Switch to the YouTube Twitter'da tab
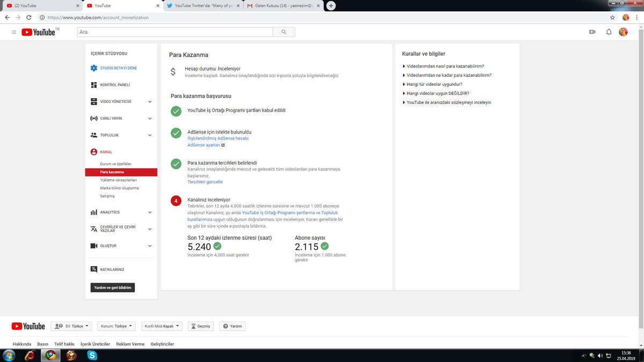Image resolution: width=644 pixels, height=362 pixels. pos(202,5)
